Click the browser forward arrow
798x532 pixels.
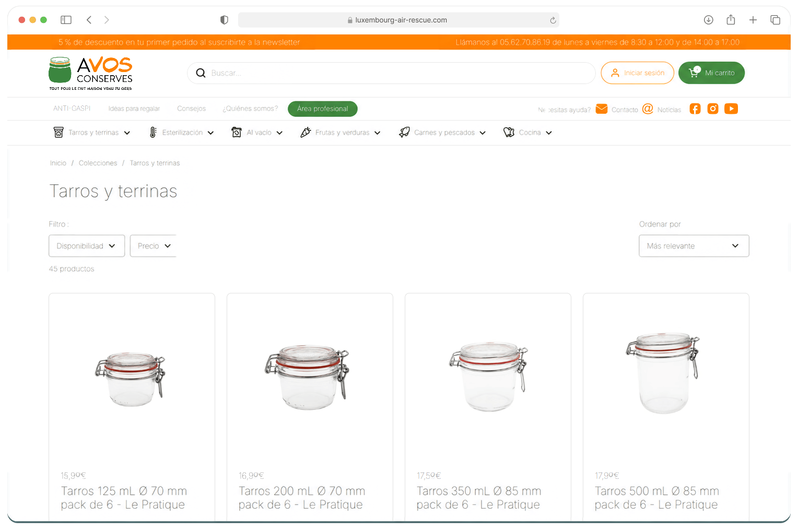[x=107, y=20]
